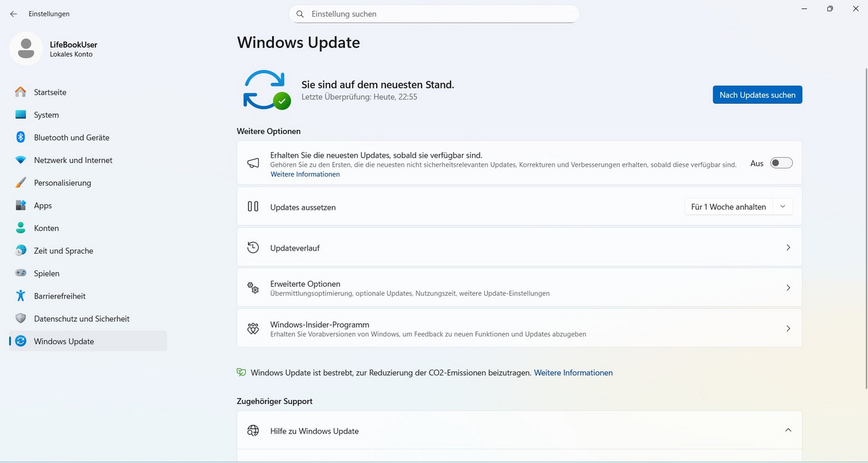Enable the newest updates toggle switch

click(x=781, y=163)
